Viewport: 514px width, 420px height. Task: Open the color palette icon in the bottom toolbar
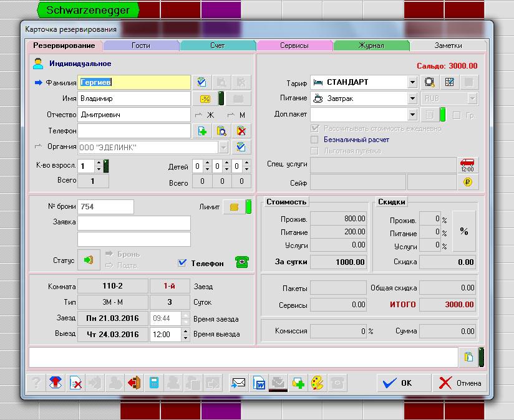click(x=318, y=383)
